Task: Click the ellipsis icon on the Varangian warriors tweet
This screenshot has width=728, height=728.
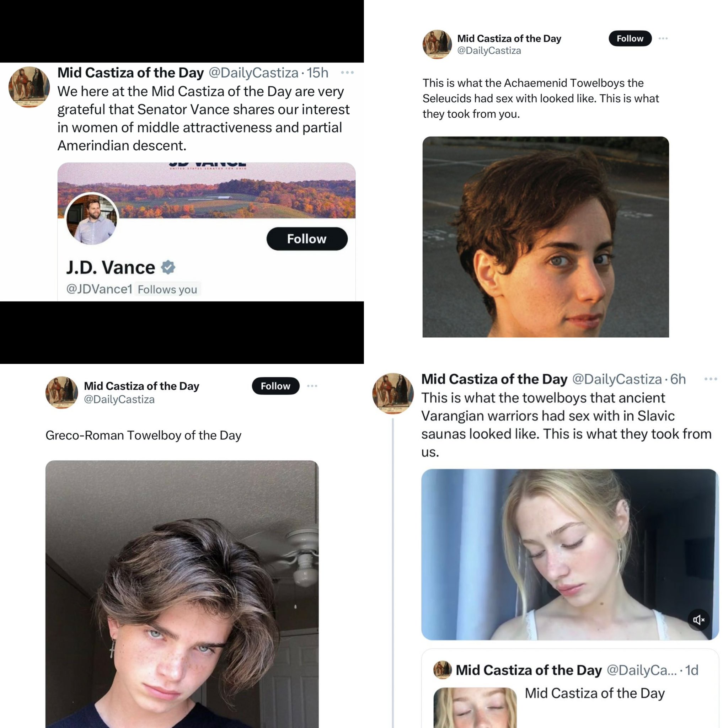Action: pyautogui.click(x=710, y=379)
